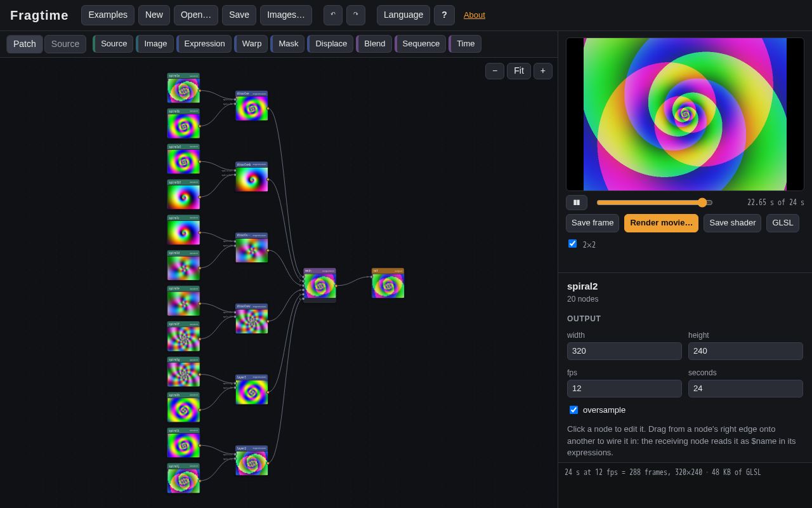Screen dimensions: 812x508
Task: Open the Examples menu
Action: 108,15
